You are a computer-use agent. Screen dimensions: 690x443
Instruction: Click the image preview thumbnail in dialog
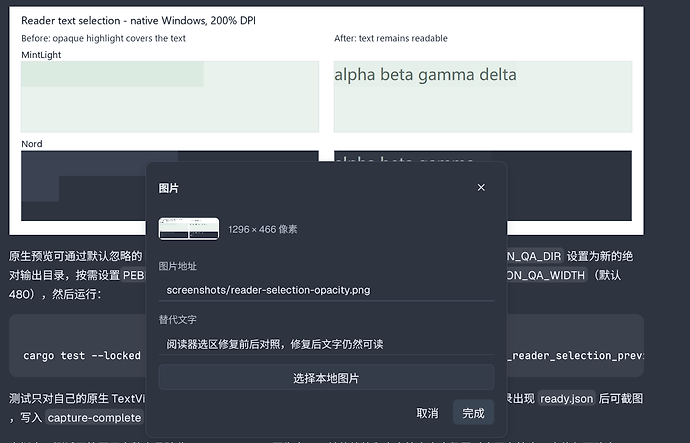point(189,229)
